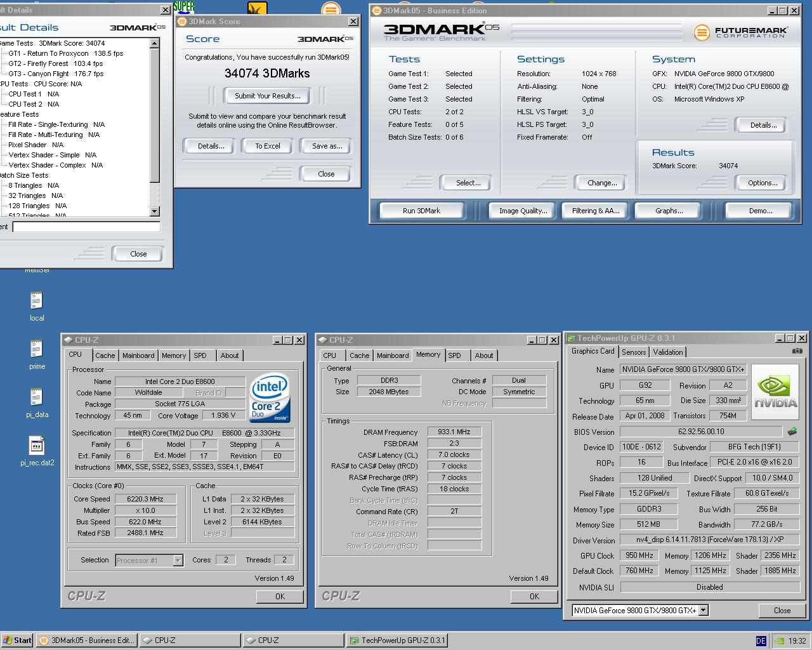This screenshot has width=812, height=650.
Task: Switch to 3DMark05 taskbar button
Action: [x=86, y=640]
